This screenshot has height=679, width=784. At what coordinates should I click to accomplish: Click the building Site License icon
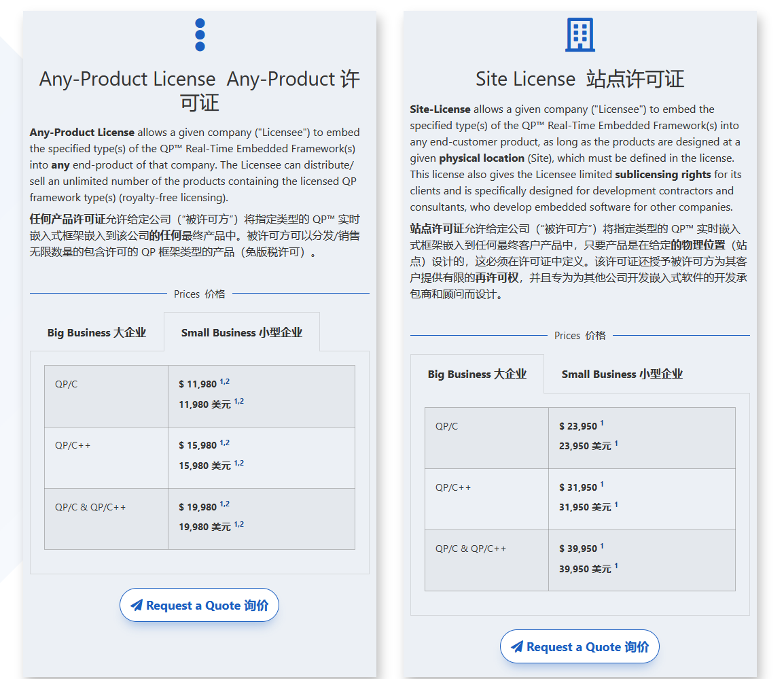(x=580, y=35)
